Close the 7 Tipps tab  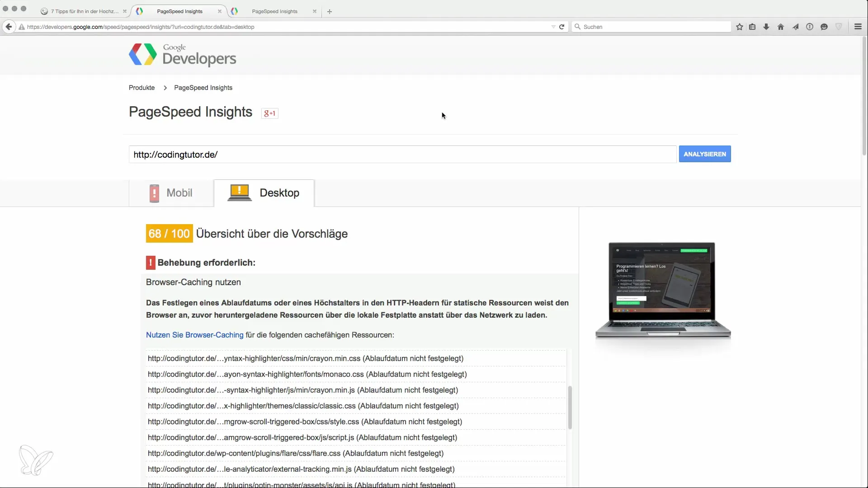(125, 11)
